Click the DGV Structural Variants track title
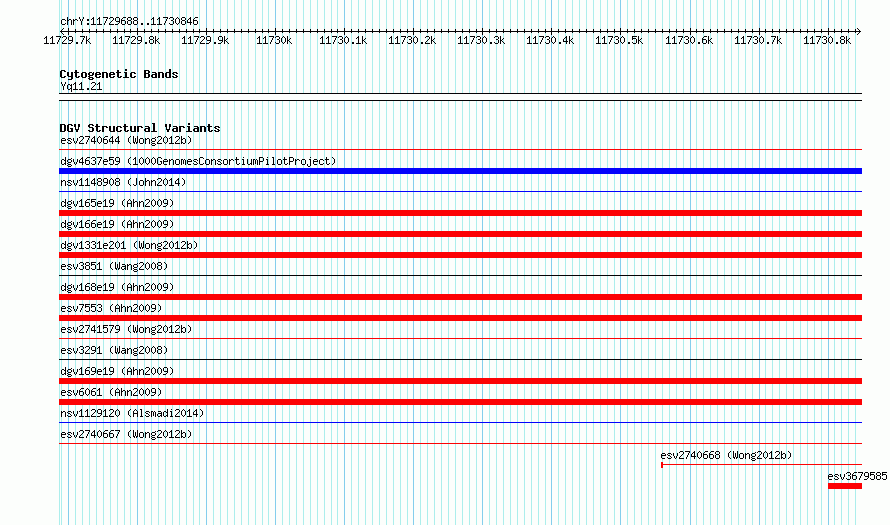This screenshot has width=890, height=525. pos(140,128)
